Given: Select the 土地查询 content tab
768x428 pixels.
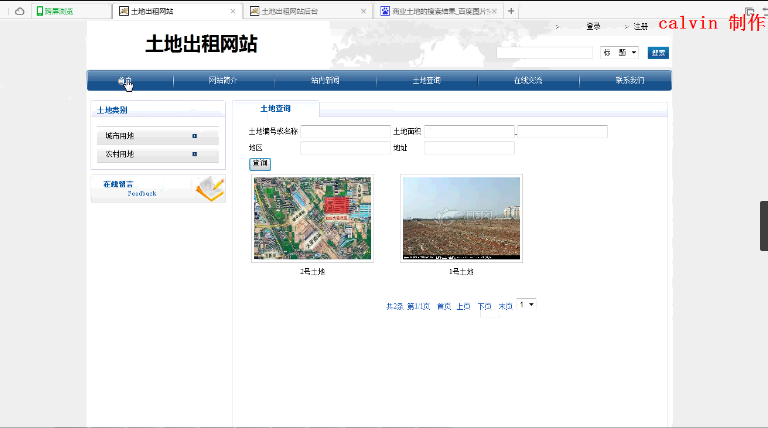Looking at the screenshot, I should click(275, 109).
